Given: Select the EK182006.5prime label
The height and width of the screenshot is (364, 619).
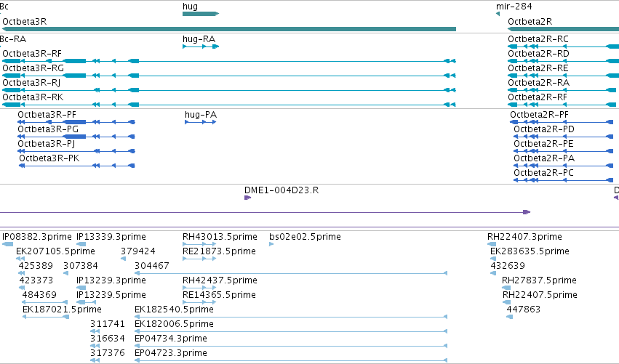Looking at the screenshot, I should (x=174, y=325).
